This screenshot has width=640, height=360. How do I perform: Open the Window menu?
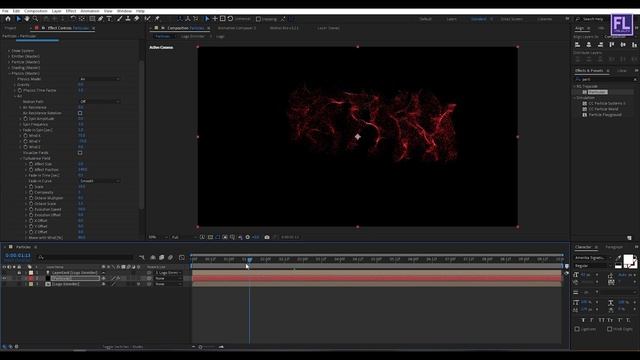(x=124, y=11)
